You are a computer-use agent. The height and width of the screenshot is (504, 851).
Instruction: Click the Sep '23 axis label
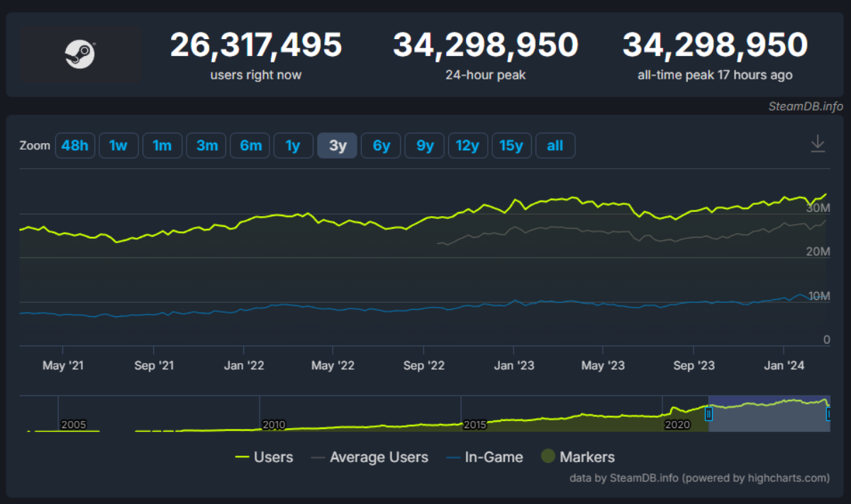tap(694, 366)
